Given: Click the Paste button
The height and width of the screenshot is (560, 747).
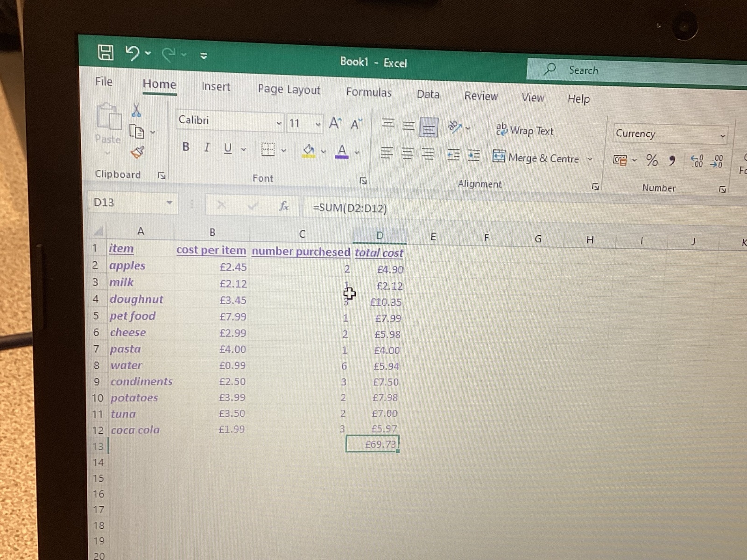Looking at the screenshot, I should pyautogui.click(x=108, y=124).
